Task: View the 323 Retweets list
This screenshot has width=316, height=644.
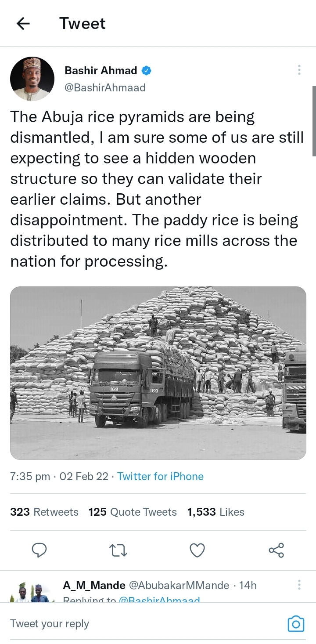Action: (44, 512)
